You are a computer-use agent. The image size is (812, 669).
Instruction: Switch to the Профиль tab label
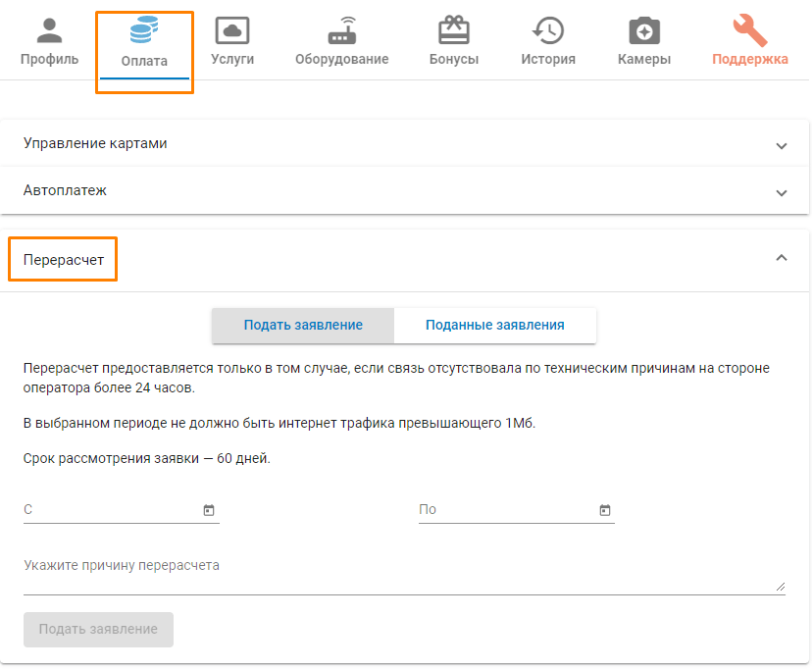(49, 59)
